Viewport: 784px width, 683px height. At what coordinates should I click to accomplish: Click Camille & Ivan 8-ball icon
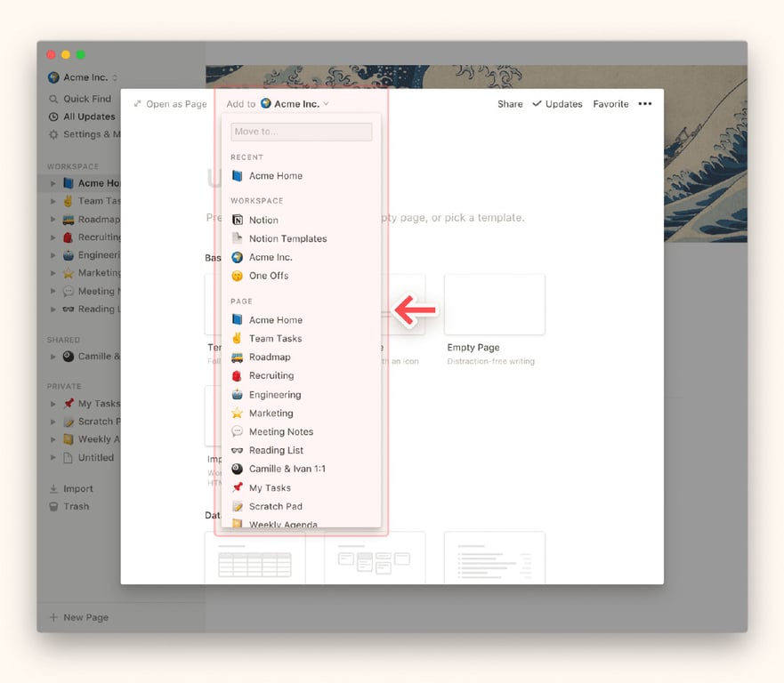point(237,469)
